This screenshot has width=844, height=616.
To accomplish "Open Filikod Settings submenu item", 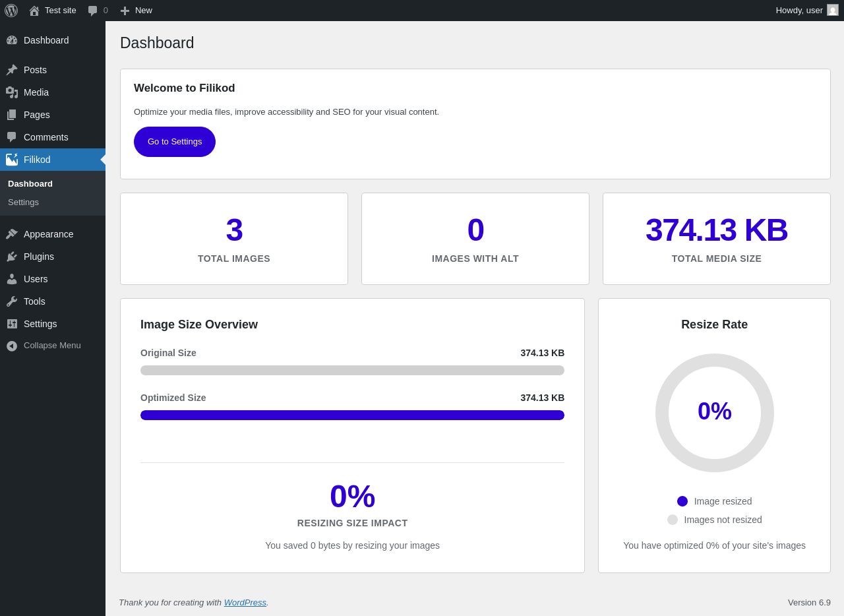I will [23, 202].
